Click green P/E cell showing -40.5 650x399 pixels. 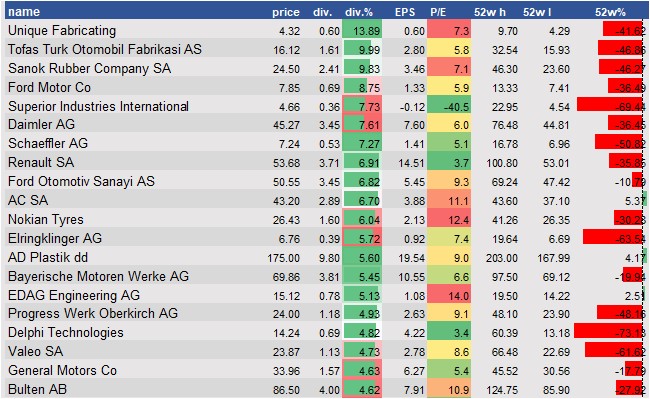(449, 106)
